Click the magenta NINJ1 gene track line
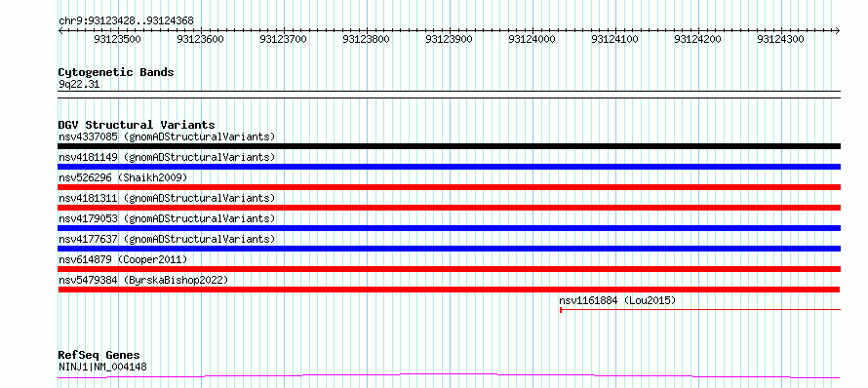 click(449, 376)
